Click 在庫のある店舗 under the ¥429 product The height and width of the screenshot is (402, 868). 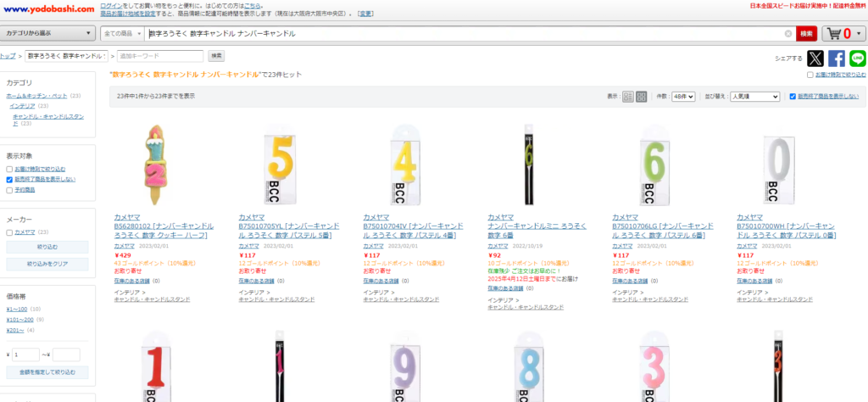point(131,282)
